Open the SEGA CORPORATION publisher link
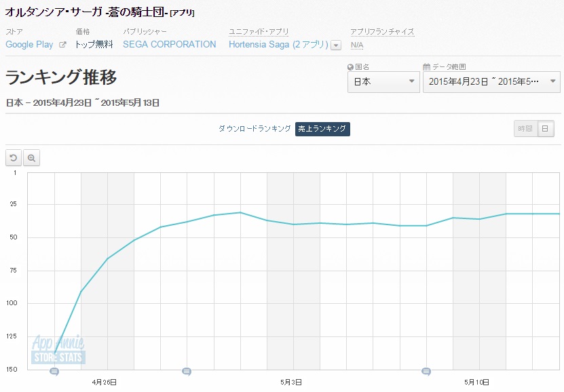Screen dimensions: 564x392 tap(170, 45)
